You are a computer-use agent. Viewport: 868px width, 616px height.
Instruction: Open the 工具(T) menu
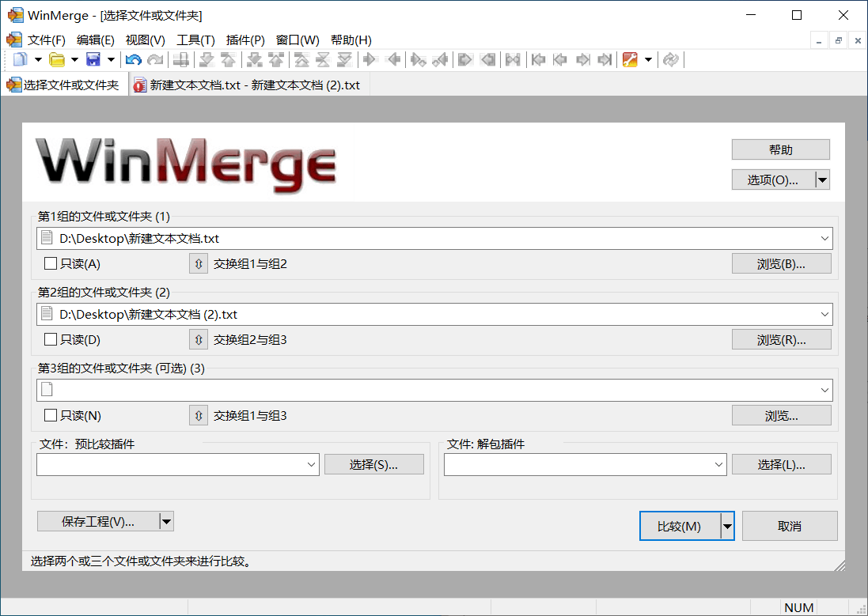[195, 40]
